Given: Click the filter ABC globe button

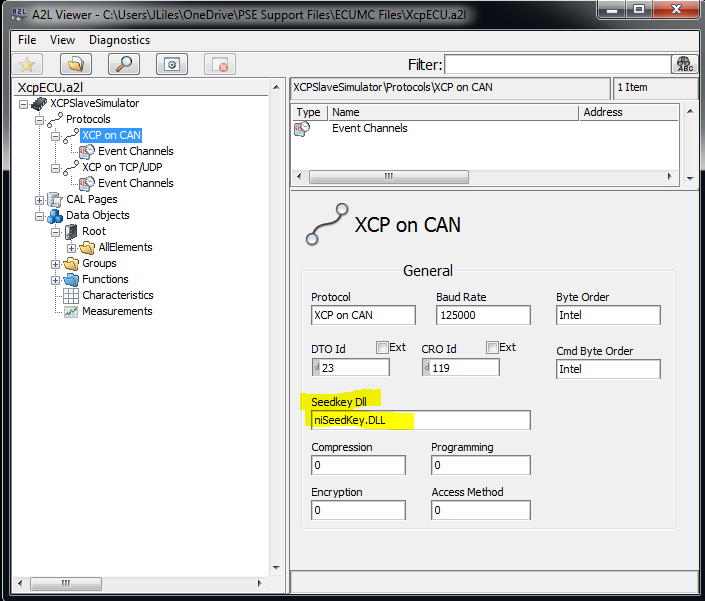Looking at the screenshot, I should tap(685, 64).
